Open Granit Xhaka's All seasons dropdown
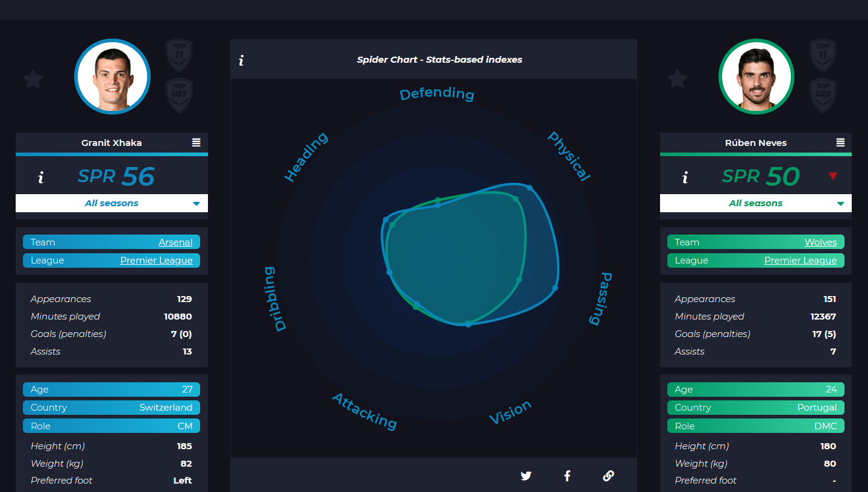868x492 pixels. tap(112, 203)
